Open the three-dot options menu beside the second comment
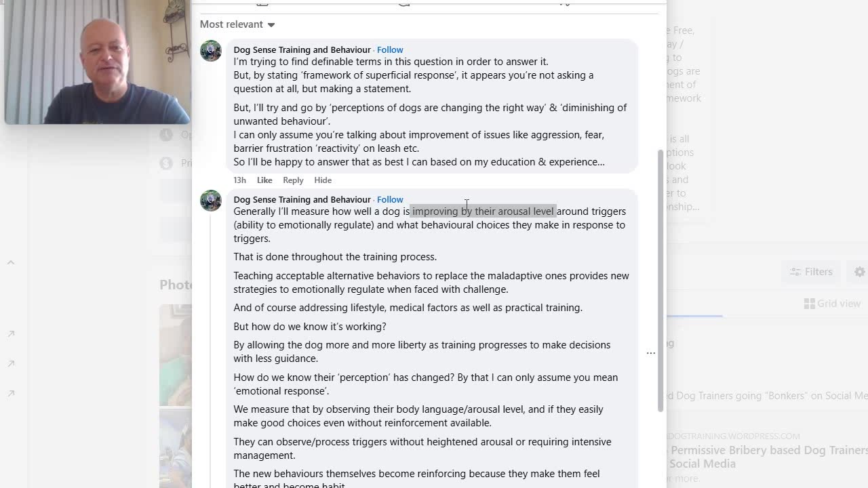The image size is (868, 488). (650, 353)
